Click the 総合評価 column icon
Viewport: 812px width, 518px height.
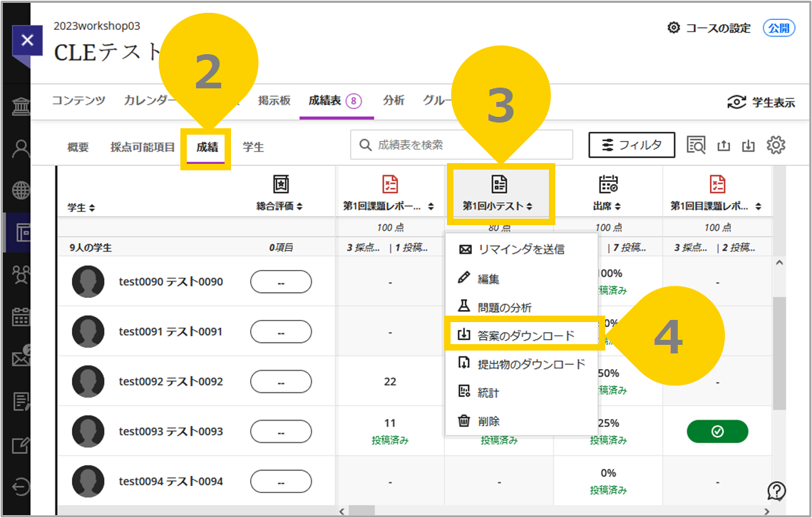[x=281, y=184]
